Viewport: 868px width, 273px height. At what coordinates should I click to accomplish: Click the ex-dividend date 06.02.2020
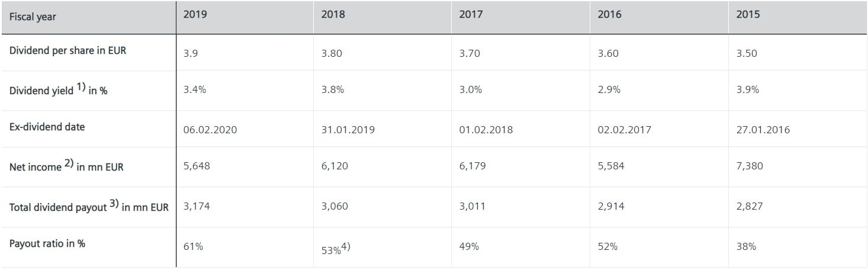(210, 130)
